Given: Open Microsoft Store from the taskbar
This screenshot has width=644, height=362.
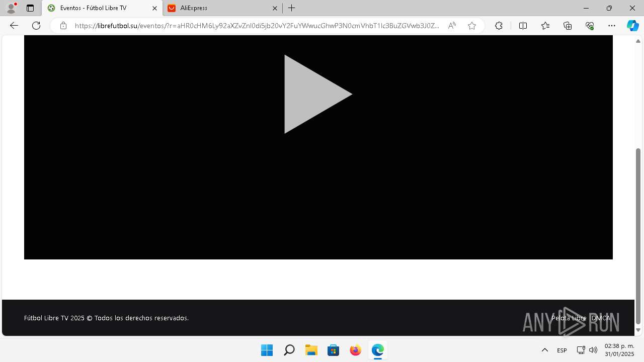Looking at the screenshot, I should [333, 350].
